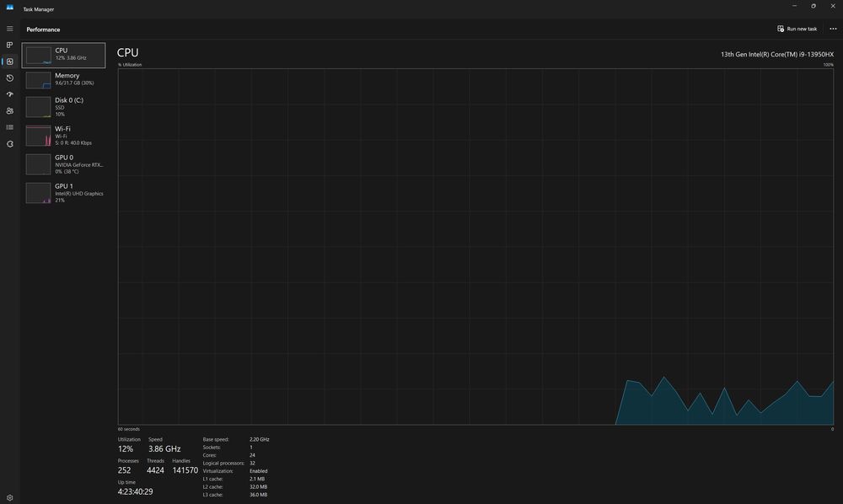This screenshot has height=504, width=843.
Task: Click the CPU utilization graph area
Action: [475, 247]
